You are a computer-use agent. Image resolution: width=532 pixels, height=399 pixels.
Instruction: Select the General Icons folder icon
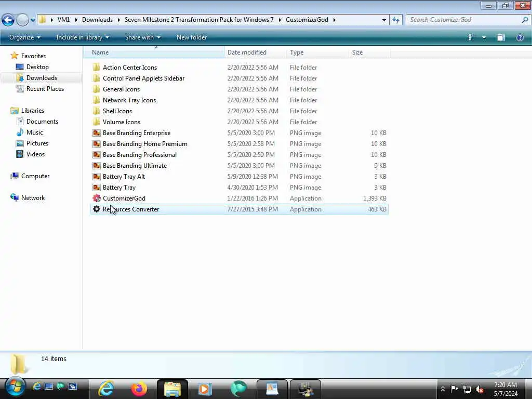point(96,89)
